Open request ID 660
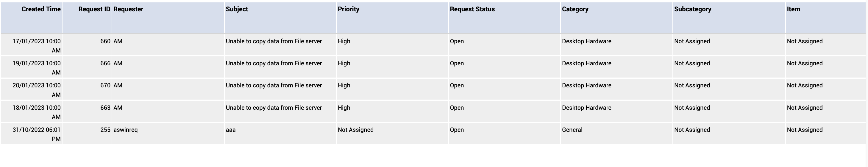Screen dimensions: 868x167 coord(105,41)
